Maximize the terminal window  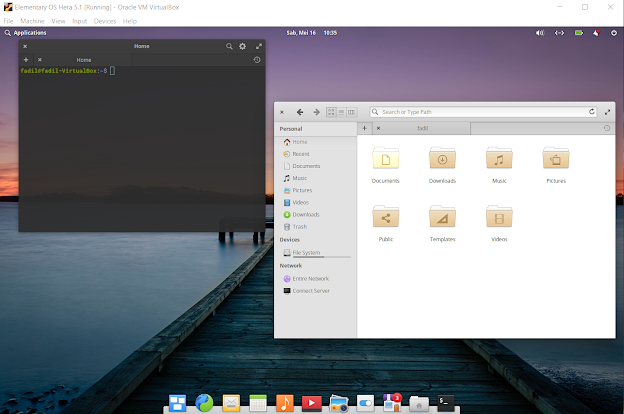pyautogui.click(x=259, y=46)
